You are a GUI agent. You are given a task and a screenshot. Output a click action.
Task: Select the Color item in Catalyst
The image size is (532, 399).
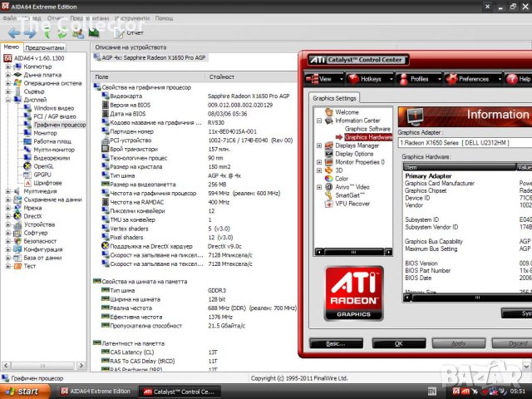(342, 179)
